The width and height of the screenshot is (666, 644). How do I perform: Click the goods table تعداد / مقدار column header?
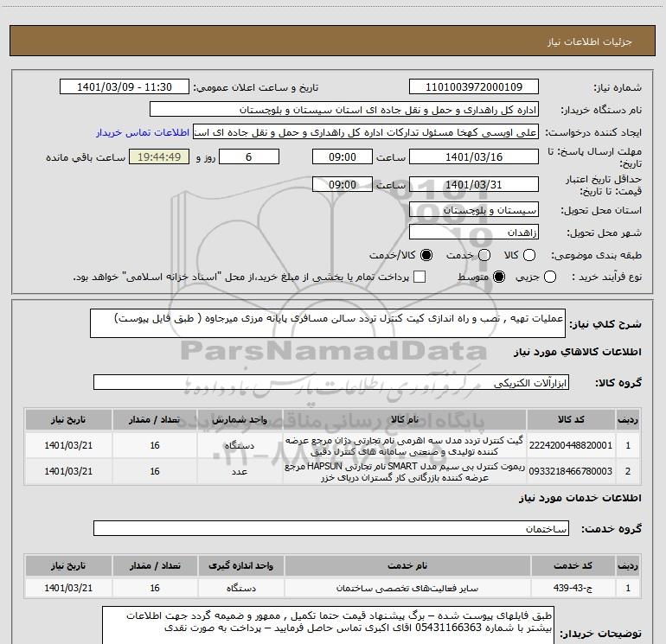(155, 419)
